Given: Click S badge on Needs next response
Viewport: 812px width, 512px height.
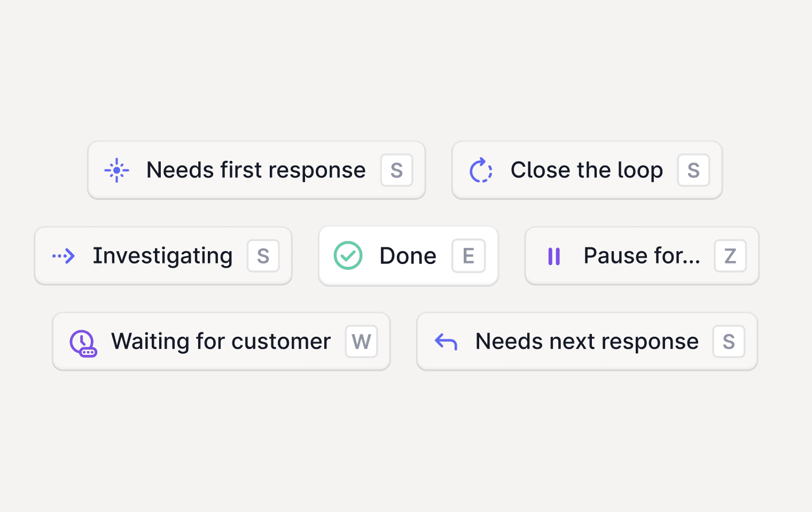Looking at the screenshot, I should pos(729,342).
